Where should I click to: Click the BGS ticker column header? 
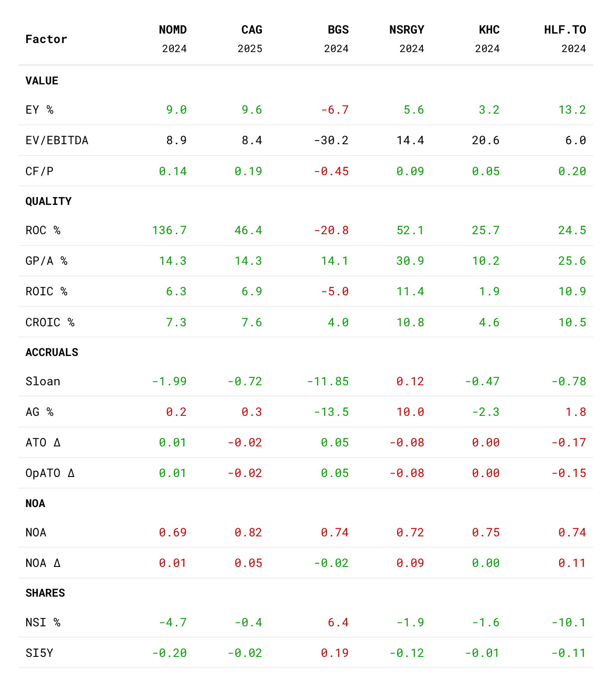coord(338,30)
